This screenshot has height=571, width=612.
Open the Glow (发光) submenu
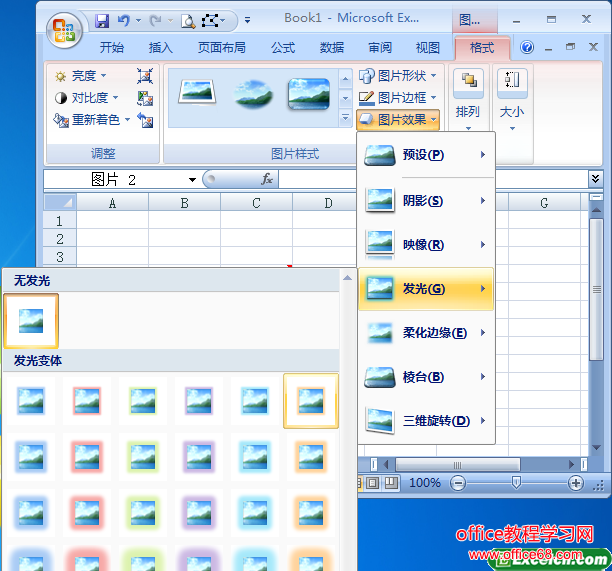coord(426,289)
